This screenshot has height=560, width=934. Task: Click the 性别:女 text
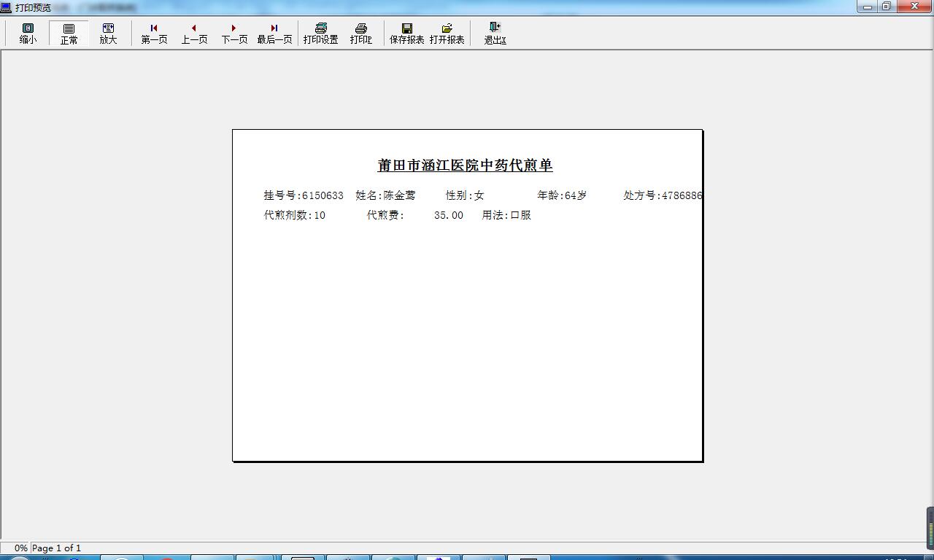tap(466, 195)
